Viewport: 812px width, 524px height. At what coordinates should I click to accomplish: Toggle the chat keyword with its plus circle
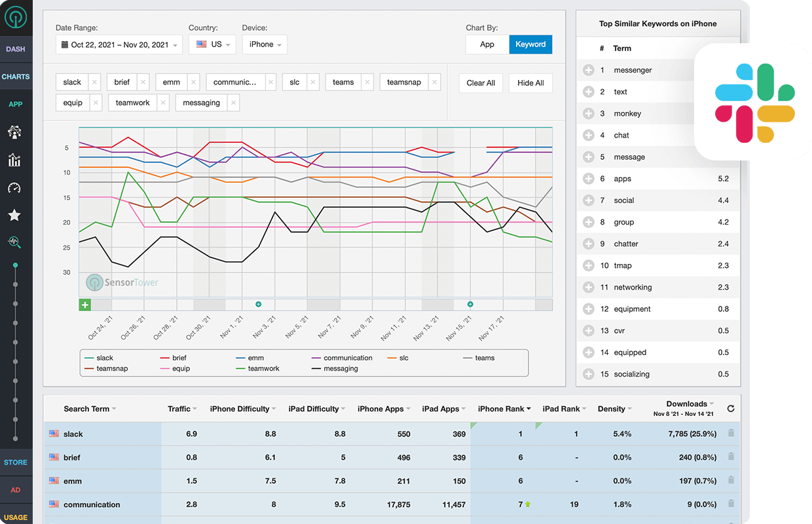pyautogui.click(x=588, y=135)
